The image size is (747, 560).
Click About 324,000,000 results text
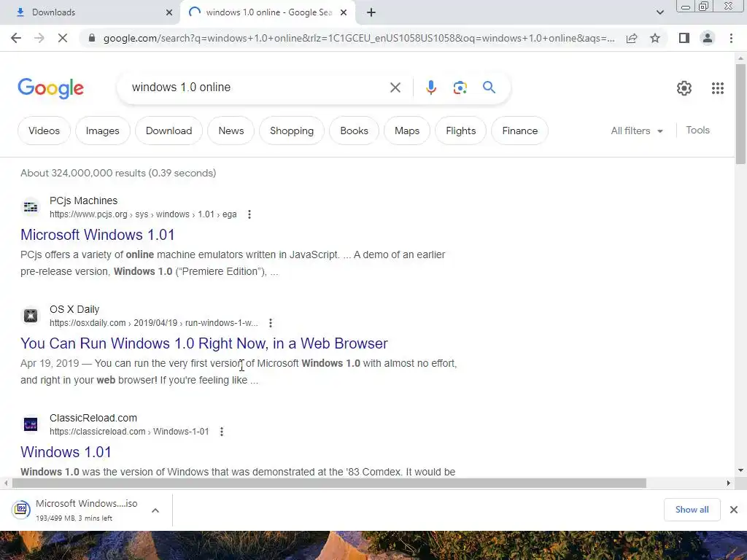click(x=118, y=173)
